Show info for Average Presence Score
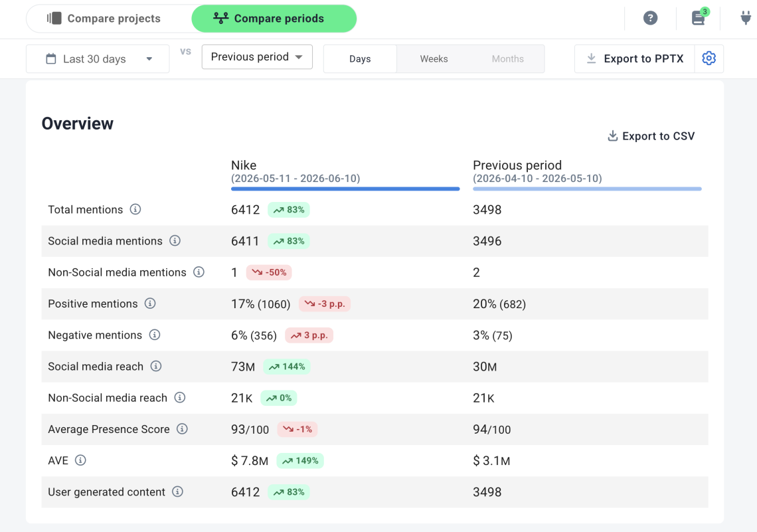Viewport: 757px width, 532px height. click(x=182, y=429)
